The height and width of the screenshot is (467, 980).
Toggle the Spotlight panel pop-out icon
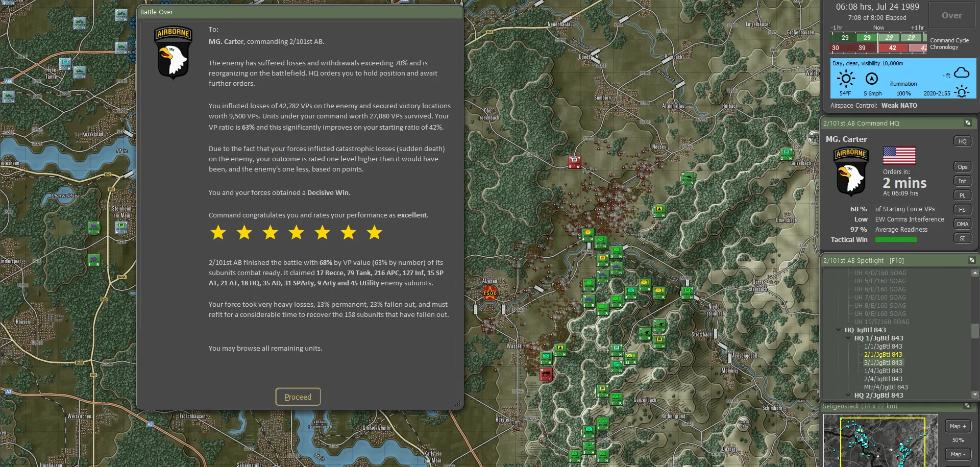click(x=971, y=260)
